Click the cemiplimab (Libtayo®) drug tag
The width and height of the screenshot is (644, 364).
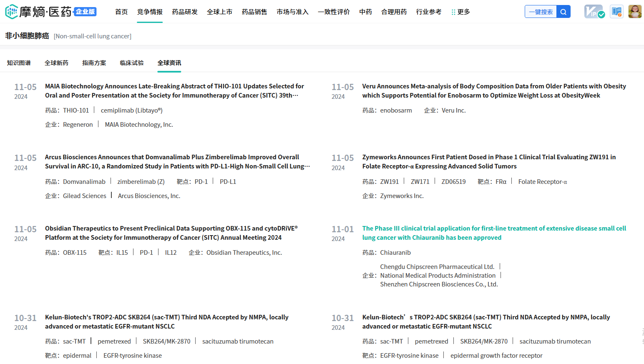pos(132,110)
